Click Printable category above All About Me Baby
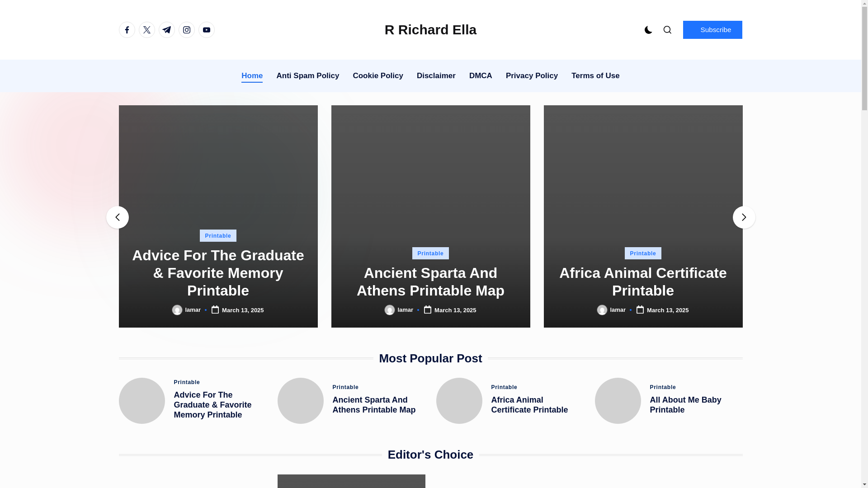 pyautogui.click(x=663, y=387)
